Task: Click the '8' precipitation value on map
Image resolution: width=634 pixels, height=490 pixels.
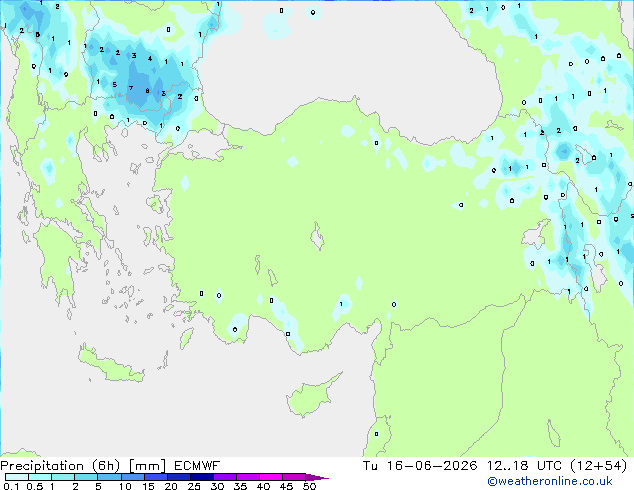Action: 147,91
